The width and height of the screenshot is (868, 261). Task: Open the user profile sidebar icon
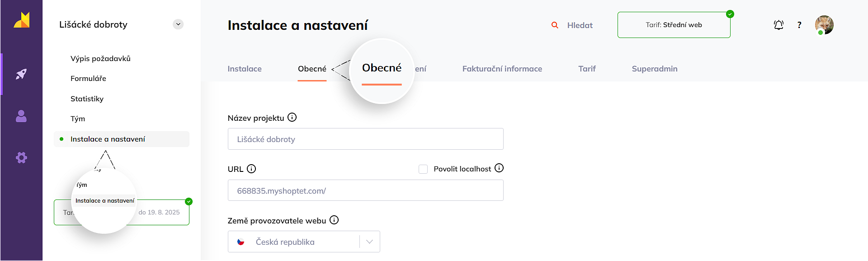(21, 117)
